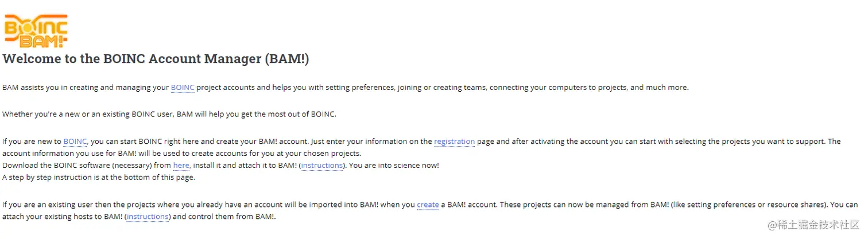This screenshot has height=239, width=868.
Task: Click the "The account information you use" sentence
Action: 181,154
